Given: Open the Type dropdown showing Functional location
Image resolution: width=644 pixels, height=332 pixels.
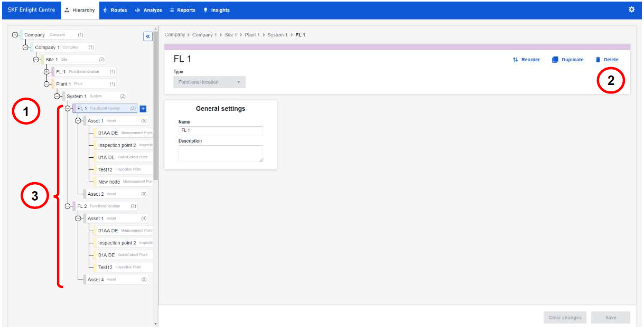Looking at the screenshot, I should 209,82.
